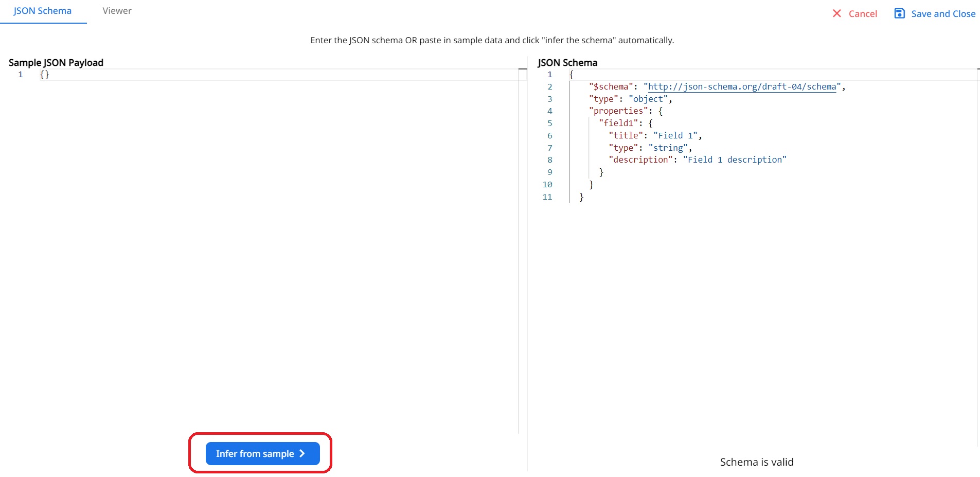
Task: Click the "Field 1" title value
Action: coord(675,135)
